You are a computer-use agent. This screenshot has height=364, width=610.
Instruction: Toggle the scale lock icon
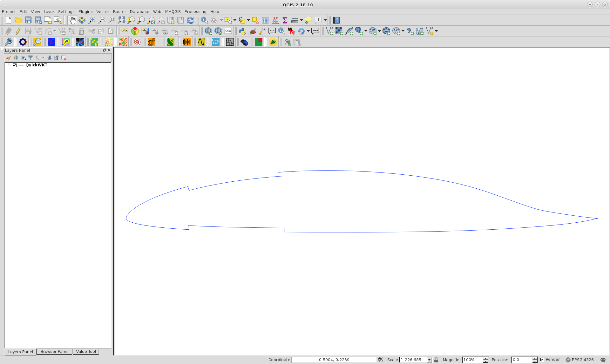(x=436, y=360)
